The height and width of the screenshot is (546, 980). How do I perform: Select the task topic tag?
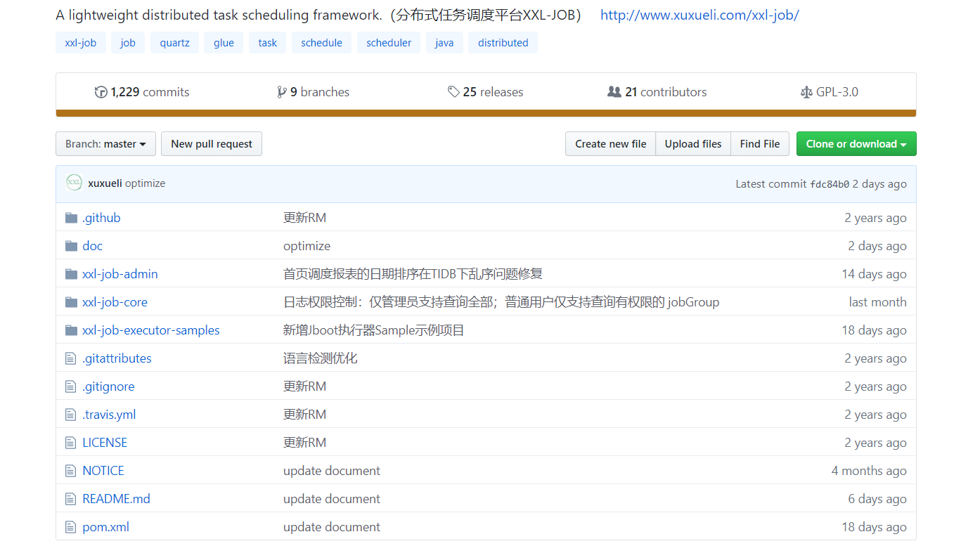[268, 42]
